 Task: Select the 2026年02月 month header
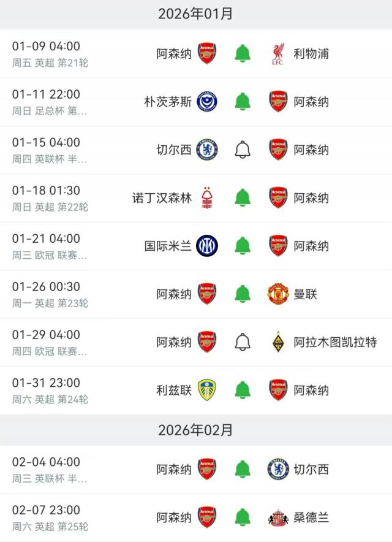tap(195, 430)
